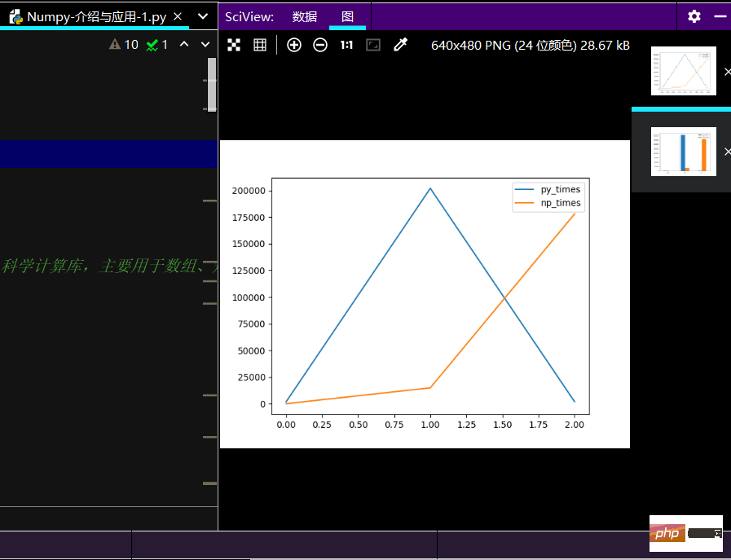Click the green typo check indicator

(156, 45)
